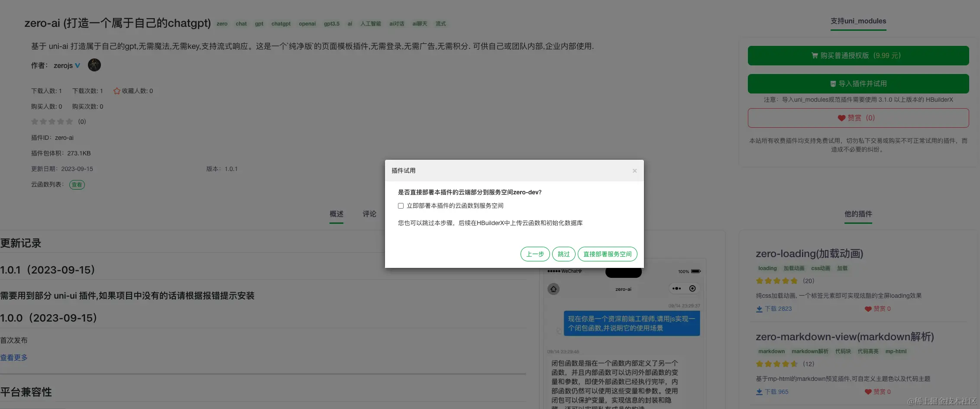Click the gpt tag
Viewport: 980px width, 409px height.
pyautogui.click(x=259, y=24)
